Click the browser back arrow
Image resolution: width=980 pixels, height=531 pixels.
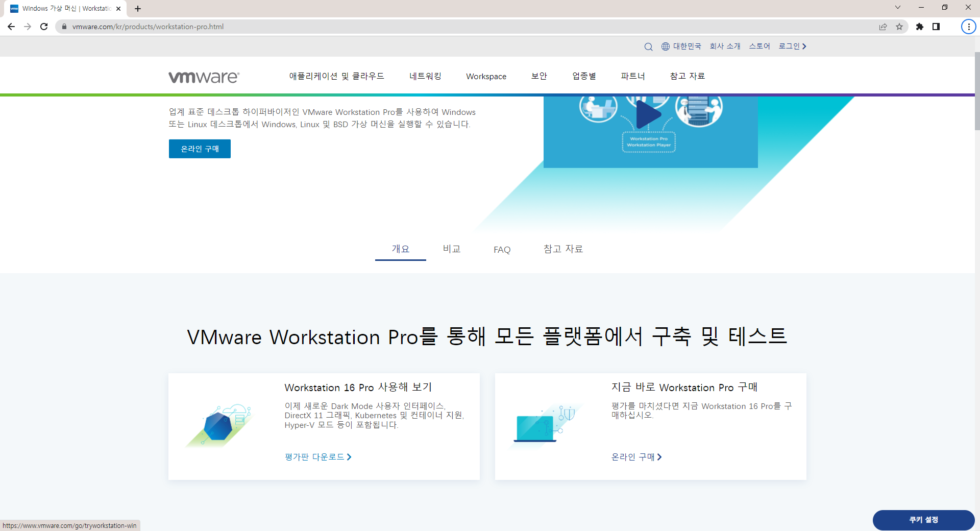(11, 27)
